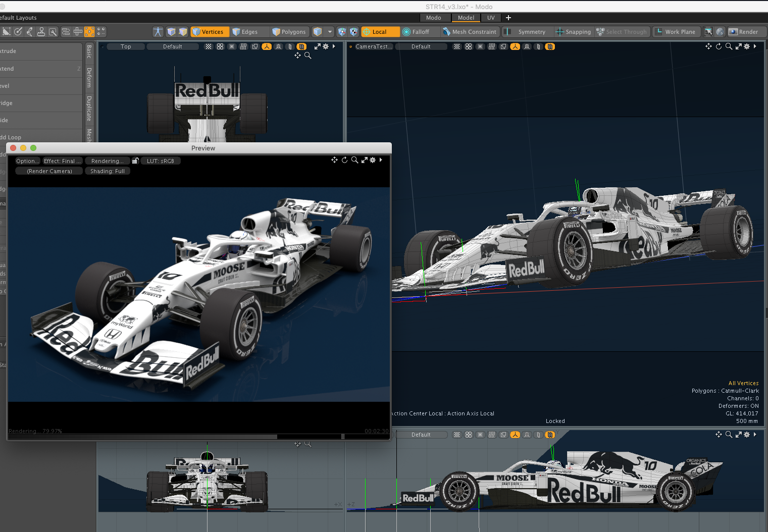Screen dimensions: 768x532
Task: Click the rendered car image in Preview
Action: (199, 294)
